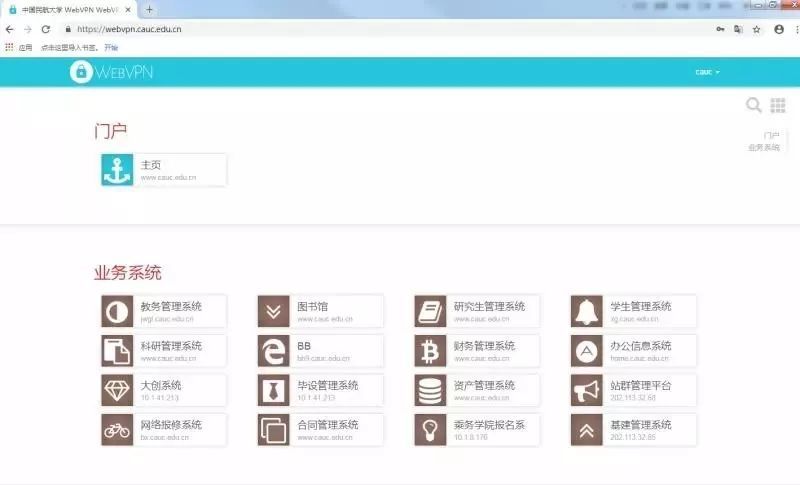Click the site lock security icon

68,30
